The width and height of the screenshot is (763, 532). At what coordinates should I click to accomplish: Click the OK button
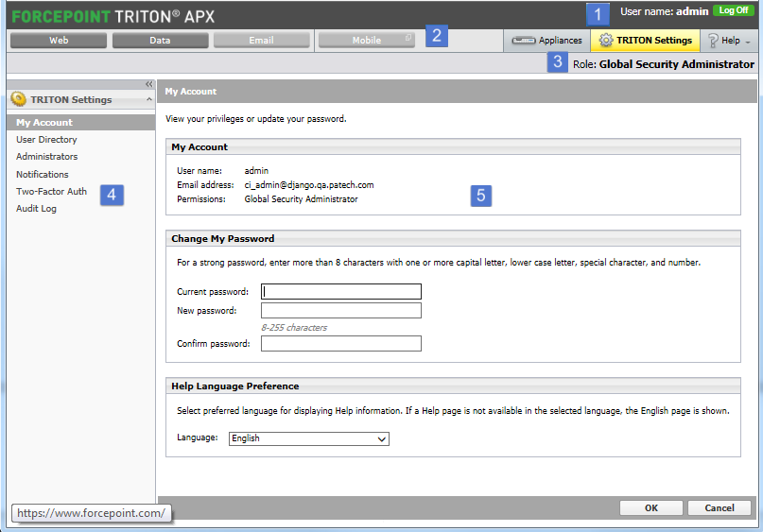651,507
